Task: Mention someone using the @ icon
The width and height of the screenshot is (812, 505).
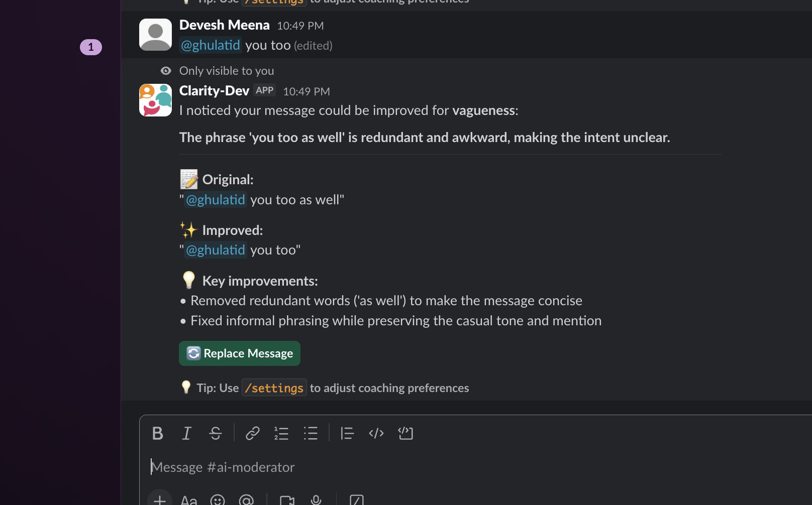Action: 246,499
